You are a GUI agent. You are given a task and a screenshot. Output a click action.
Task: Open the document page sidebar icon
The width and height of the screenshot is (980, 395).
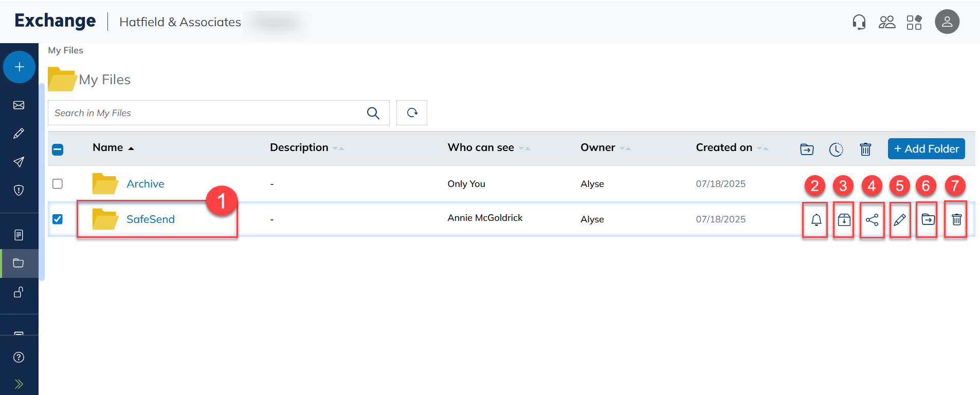point(19,235)
